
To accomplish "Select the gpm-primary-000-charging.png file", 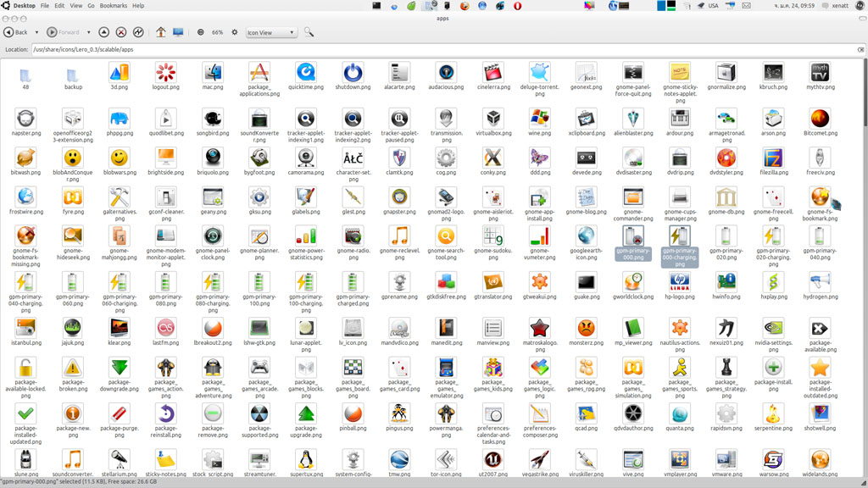I will coord(680,247).
